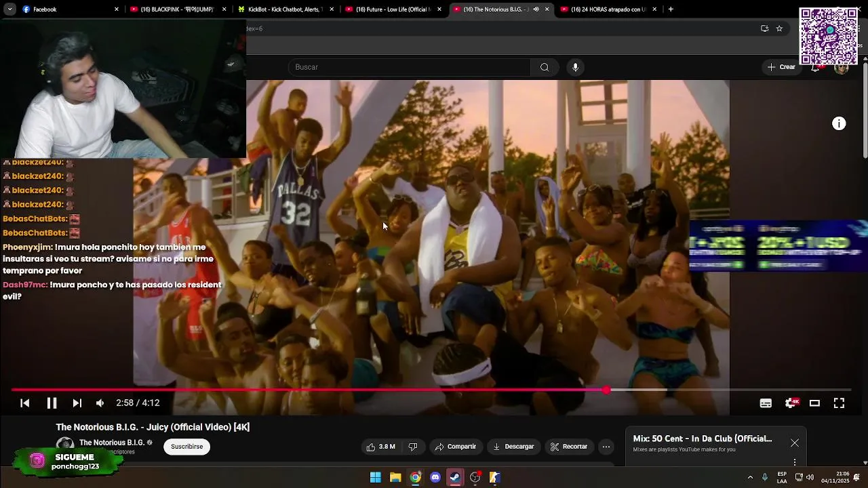The image size is (868, 488).
Task: Mute the video player volume
Action: pos(100,403)
